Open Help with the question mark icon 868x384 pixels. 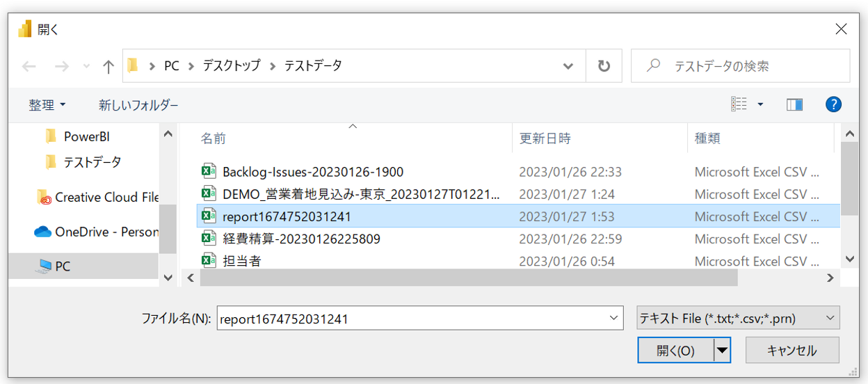point(833,104)
